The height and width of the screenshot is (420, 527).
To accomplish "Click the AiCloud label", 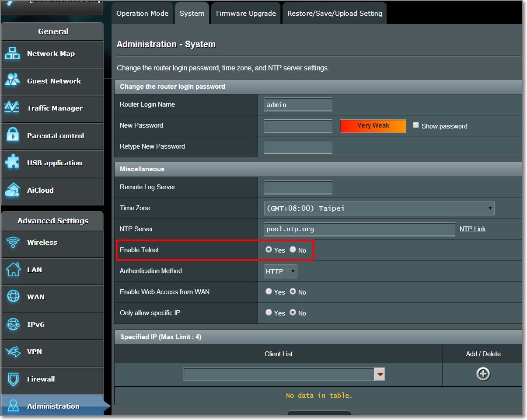I will [x=40, y=190].
